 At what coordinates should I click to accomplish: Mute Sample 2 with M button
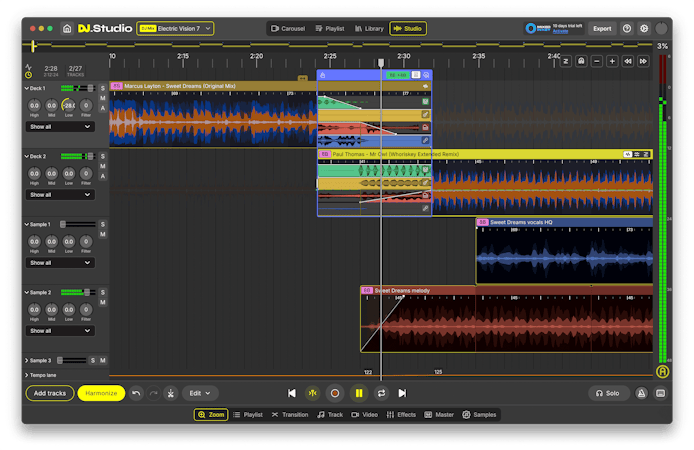[x=103, y=302]
